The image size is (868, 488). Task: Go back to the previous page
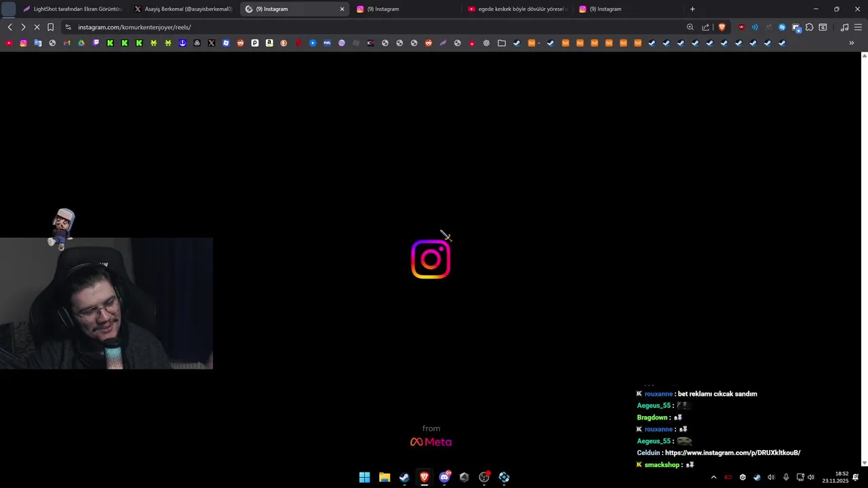coord(9,27)
